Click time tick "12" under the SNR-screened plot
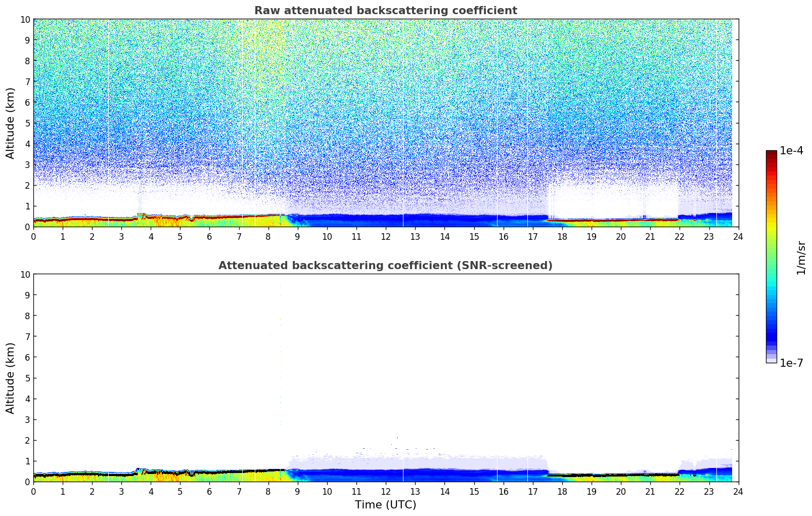812x516 pixels. click(x=386, y=492)
